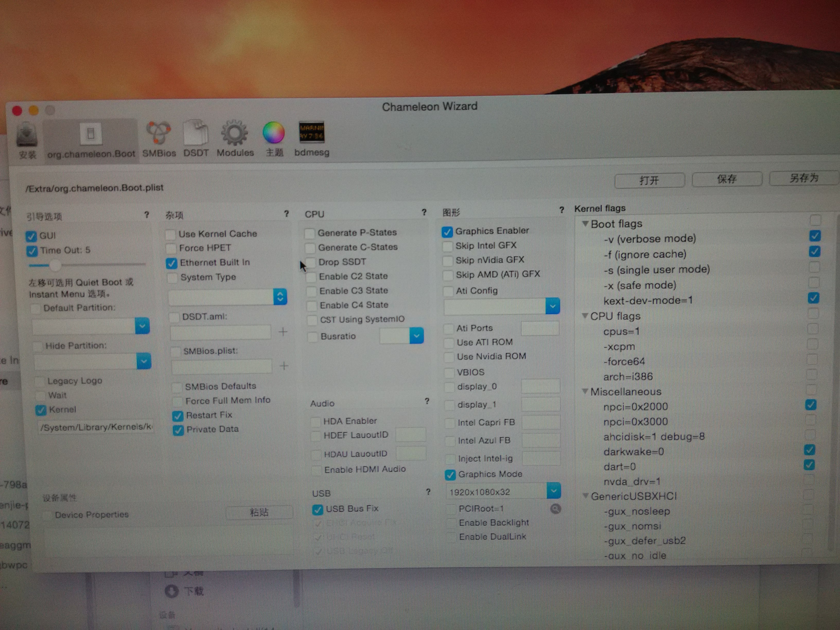
Task: Uncheck the Graphics Mode option
Action: coord(450,475)
